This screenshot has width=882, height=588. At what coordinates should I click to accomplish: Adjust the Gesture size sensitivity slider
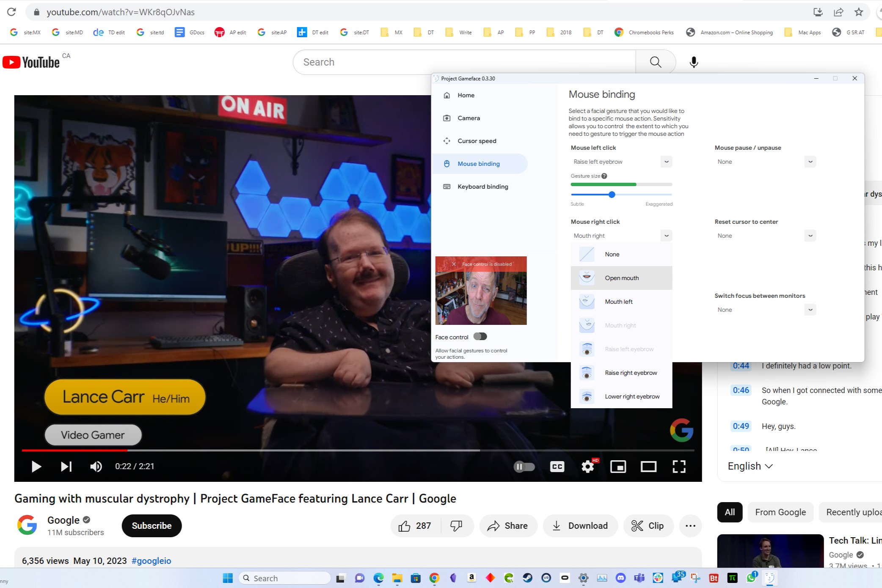tap(612, 195)
